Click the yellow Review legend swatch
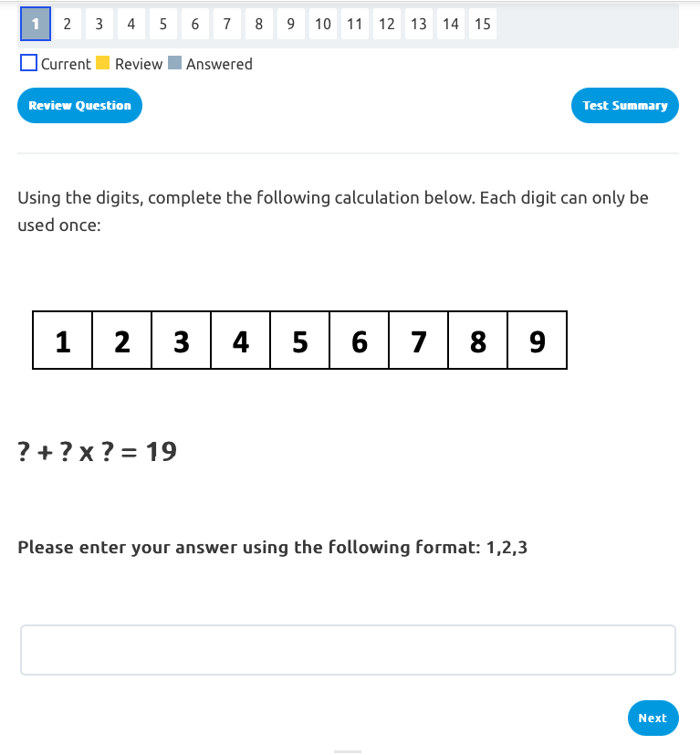700x755 pixels. coord(103,64)
